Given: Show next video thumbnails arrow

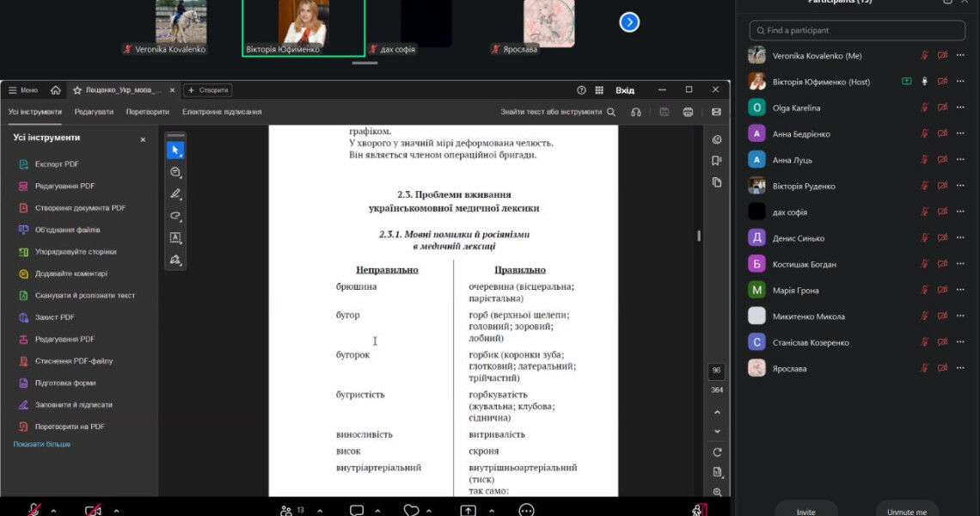Looking at the screenshot, I should (629, 22).
